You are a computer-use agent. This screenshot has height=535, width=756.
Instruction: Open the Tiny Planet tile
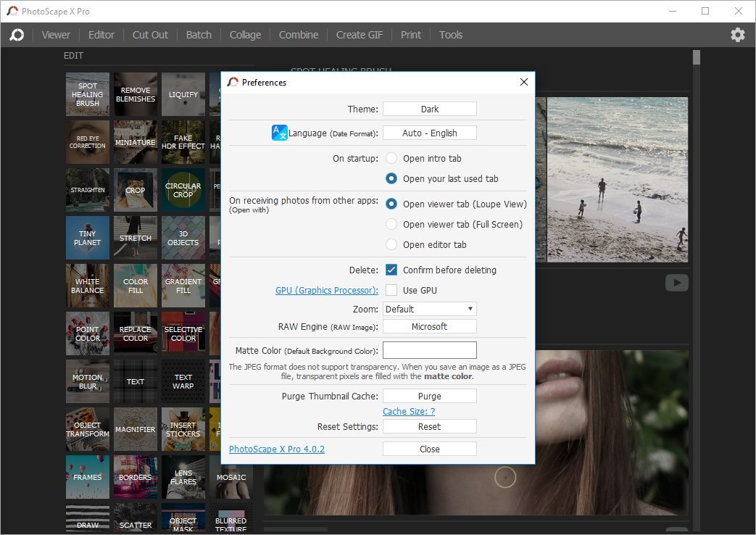point(87,237)
